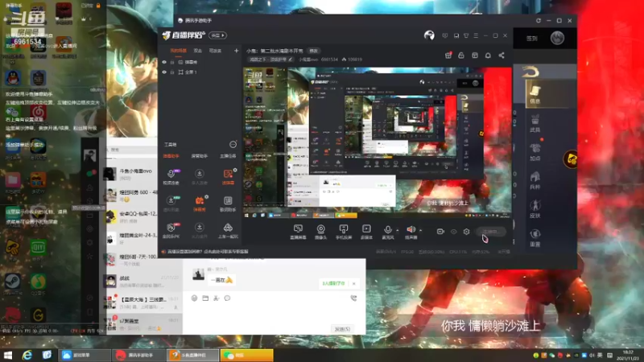This screenshot has height=362, width=644.
Task: Toggle visibility of the 全屏1 layer
Action: pyautogui.click(x=164, y=72)
